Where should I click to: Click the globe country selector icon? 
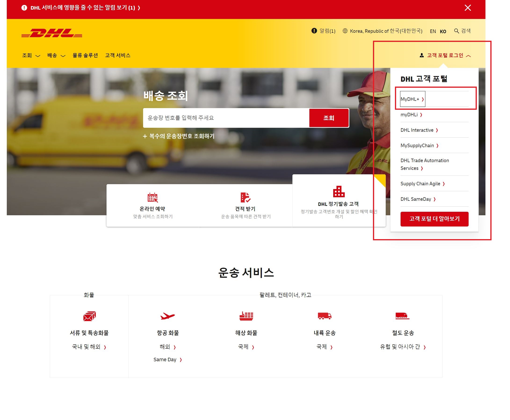coord(345,31)
